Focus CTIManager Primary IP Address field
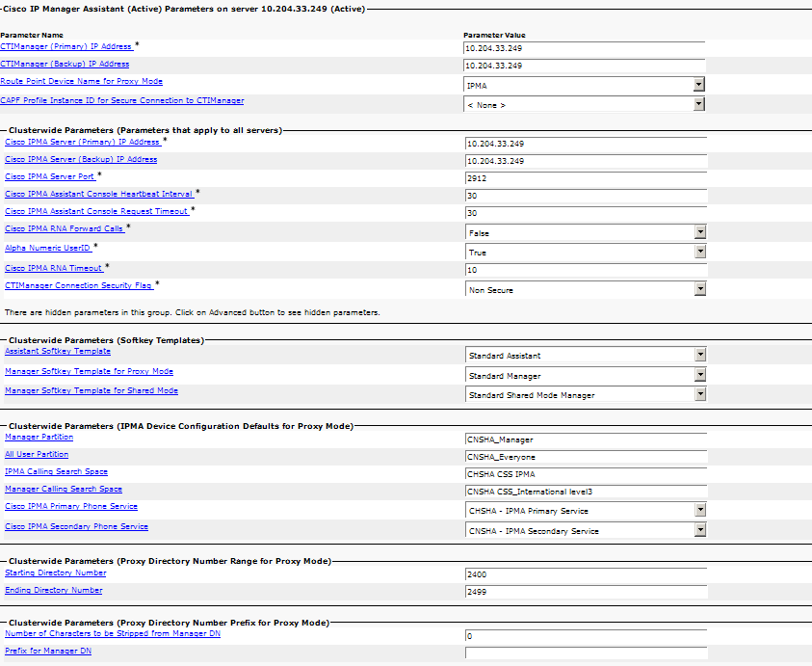The height and width of the screenshot is (666, 812). click(x=584, y=48)
